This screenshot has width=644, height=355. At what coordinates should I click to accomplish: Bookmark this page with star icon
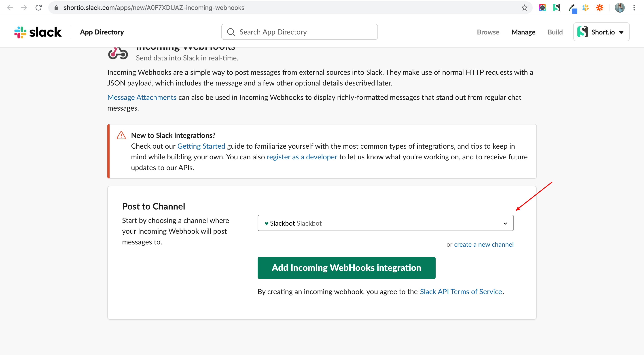pyautogui.click(x=524, y=8)
